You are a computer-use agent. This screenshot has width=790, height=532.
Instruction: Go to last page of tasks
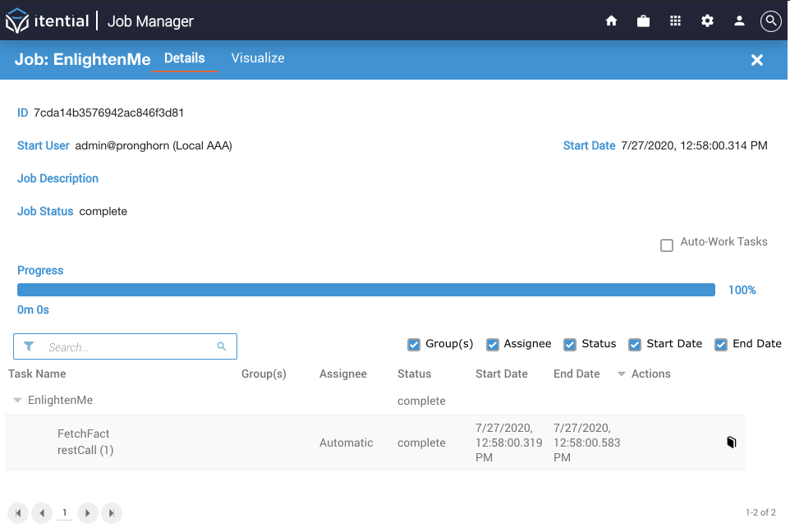click(x=112, y=513)
